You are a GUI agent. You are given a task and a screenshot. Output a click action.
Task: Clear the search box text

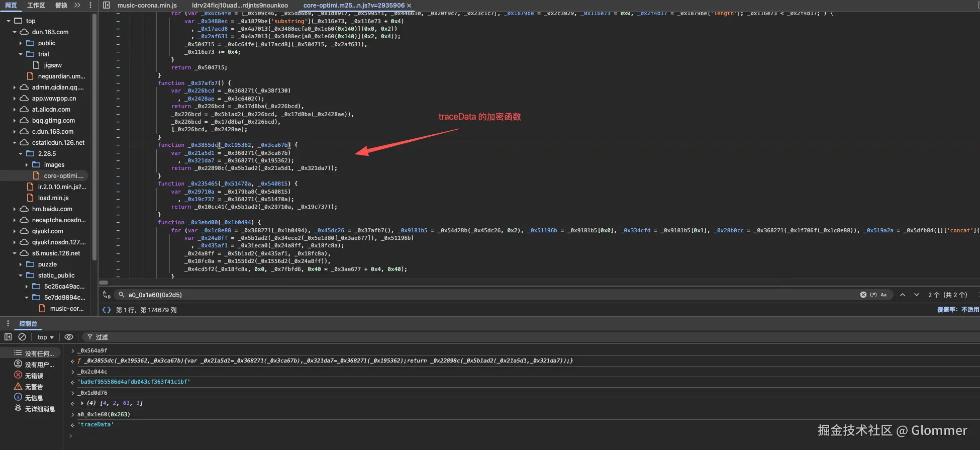[x=863, y=295]
